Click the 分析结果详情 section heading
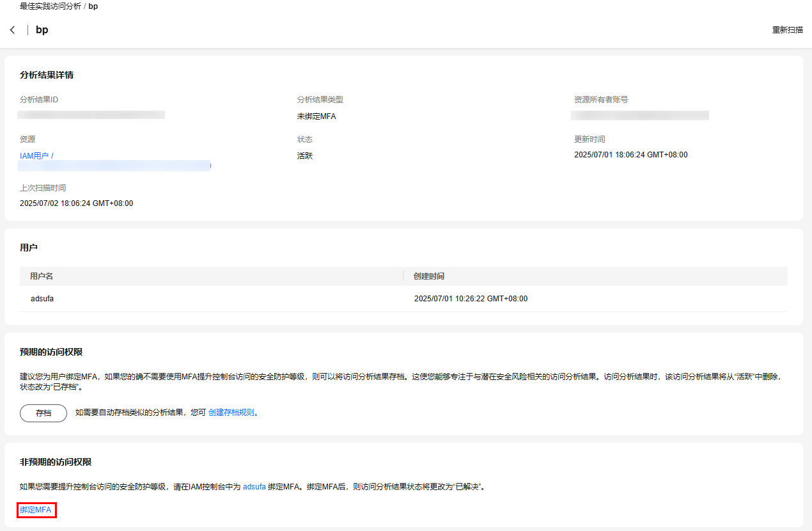Viewport: 812px width, 531px height. [x=47, y=75]
